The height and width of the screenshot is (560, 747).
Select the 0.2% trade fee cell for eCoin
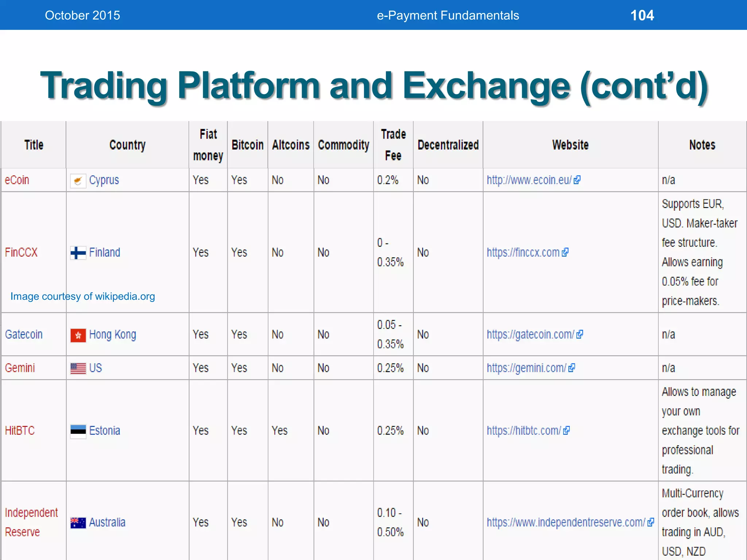click(393, 180)
